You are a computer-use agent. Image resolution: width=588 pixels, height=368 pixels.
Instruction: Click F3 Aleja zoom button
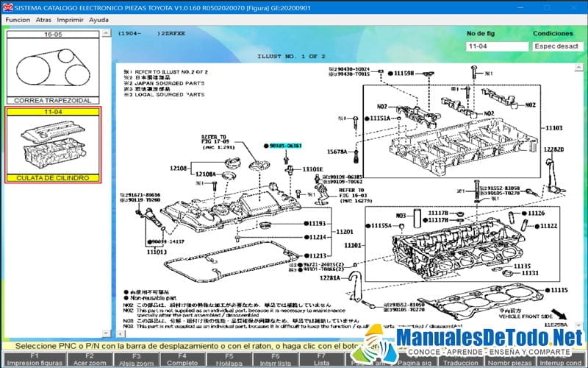[x=136, y=360]
